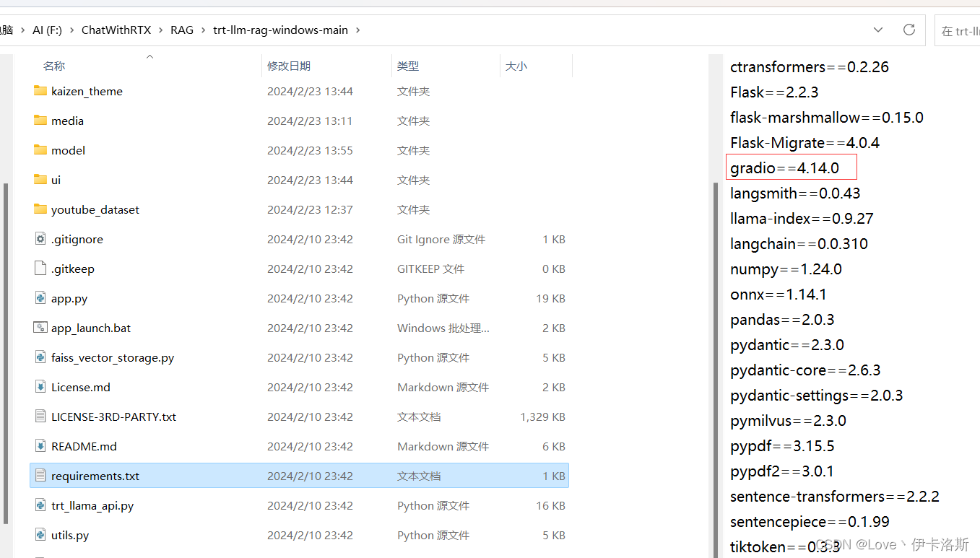This screenshot has width=980, height=558.
Task: Click the numpy==1.24.0 line
Action: tap(786, 269)
